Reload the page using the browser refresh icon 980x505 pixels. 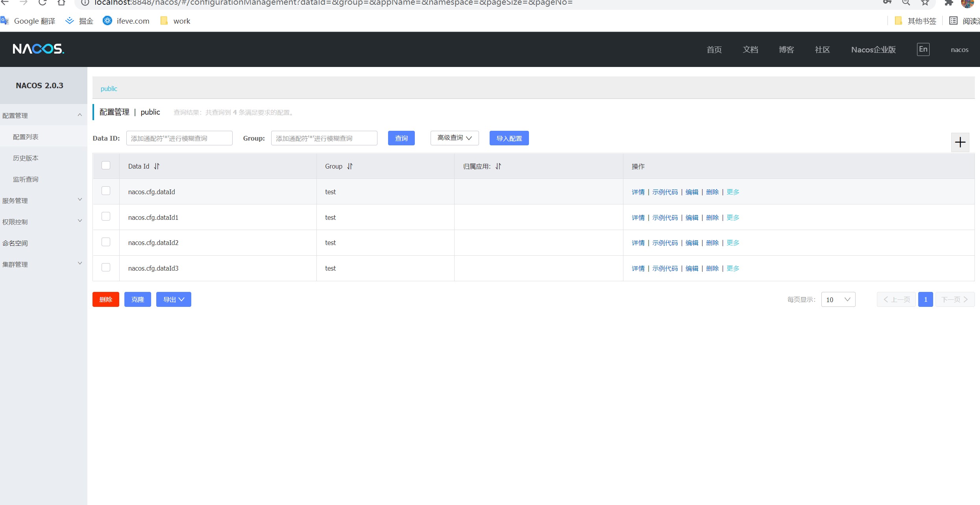43,2
